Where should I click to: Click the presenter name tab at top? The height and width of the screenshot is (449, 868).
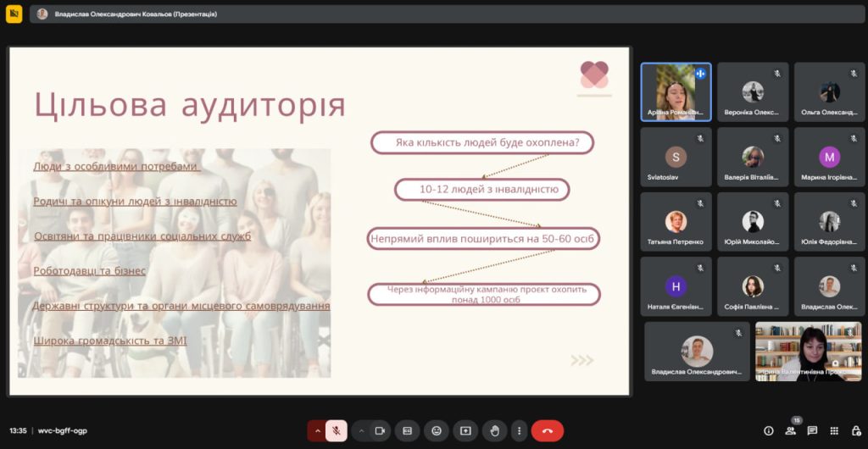click(127, 14)
